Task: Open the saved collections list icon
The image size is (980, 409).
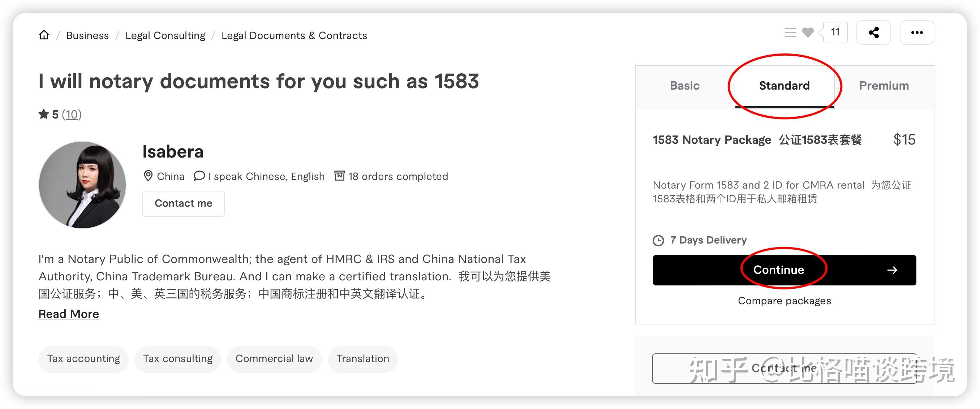Action: [790, 33]
